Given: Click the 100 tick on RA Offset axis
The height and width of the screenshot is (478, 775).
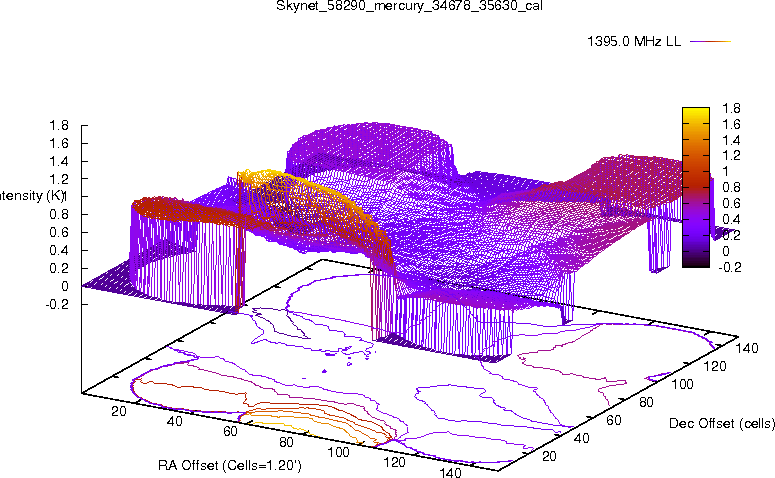Looking at the screenshot, I should click(339, 452).
